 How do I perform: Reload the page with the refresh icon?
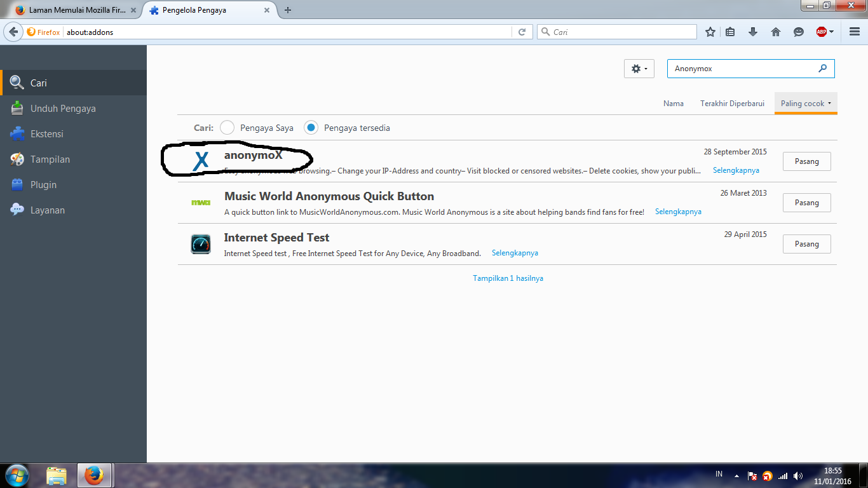(522, 32)
